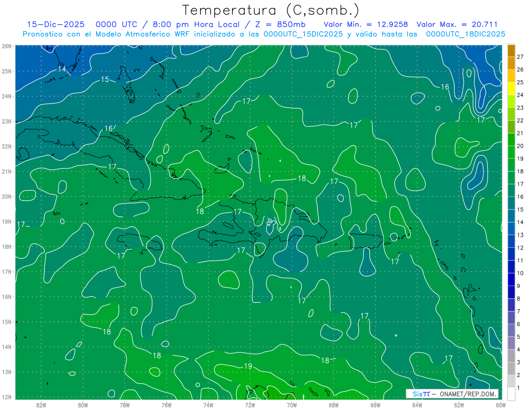Click the 80W longitude axis label

pos(83,404)
